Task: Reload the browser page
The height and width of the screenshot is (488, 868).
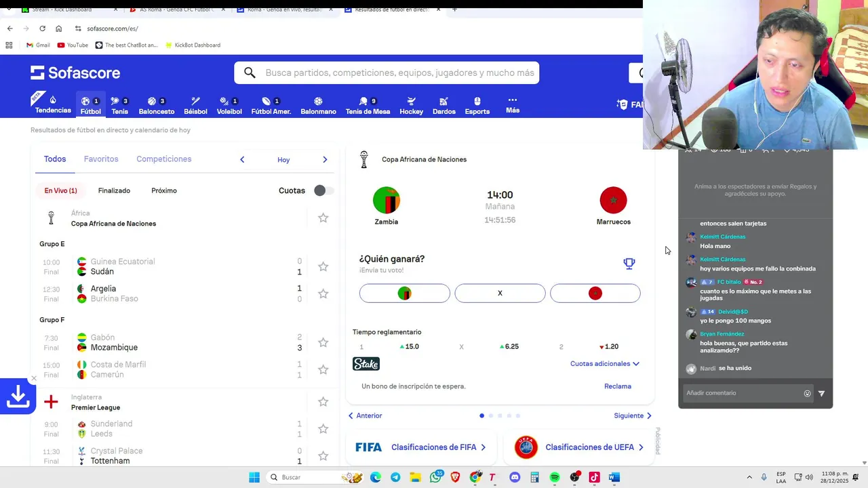Action: coord(42,28)
